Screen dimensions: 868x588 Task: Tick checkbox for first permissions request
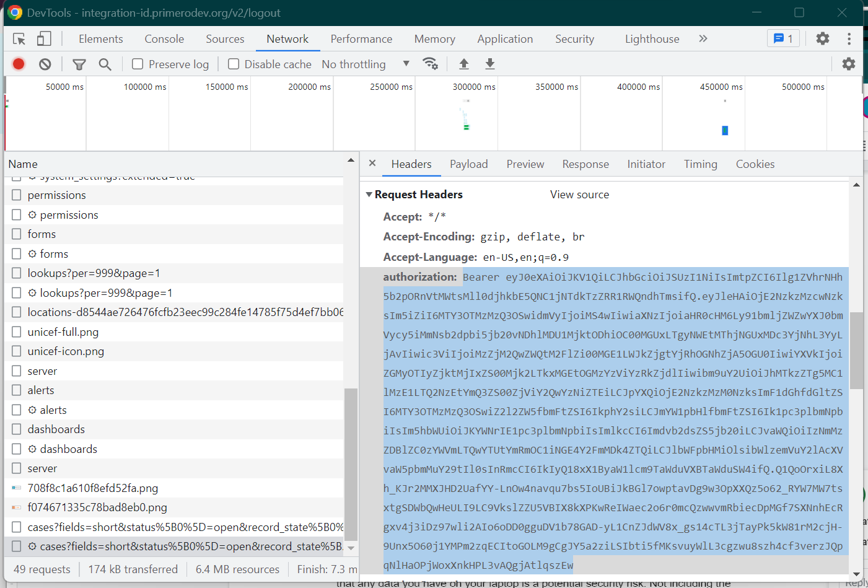pyautogui.click(x=17, y=195)
